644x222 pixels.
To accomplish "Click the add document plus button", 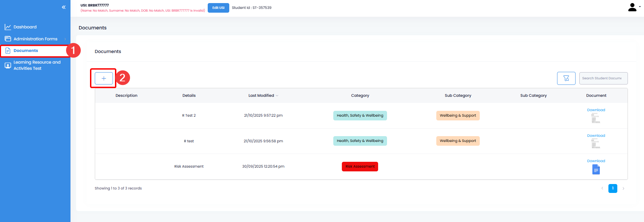I will 104,78.
